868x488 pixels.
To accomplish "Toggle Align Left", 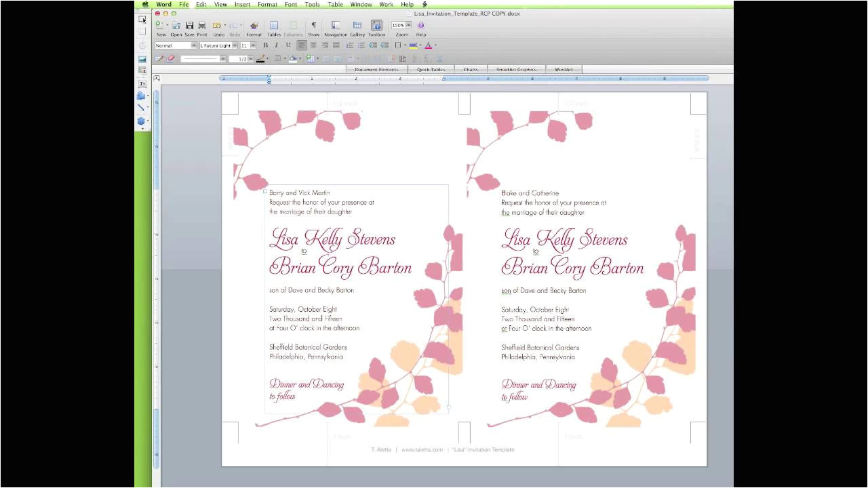I will click(x=302, y=45).
